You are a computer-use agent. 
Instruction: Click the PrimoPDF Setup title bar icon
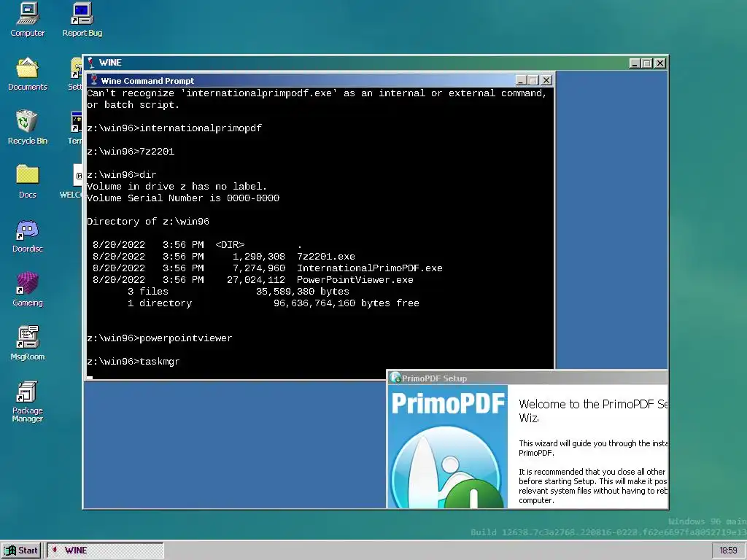[x=395, y=378]
